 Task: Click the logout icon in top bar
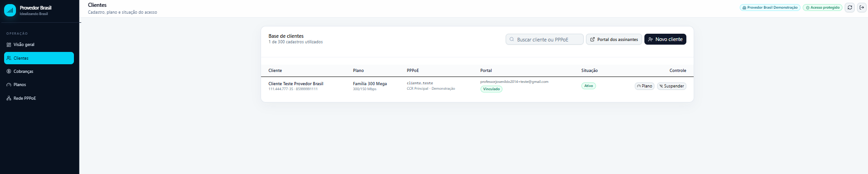click(862, 7)
